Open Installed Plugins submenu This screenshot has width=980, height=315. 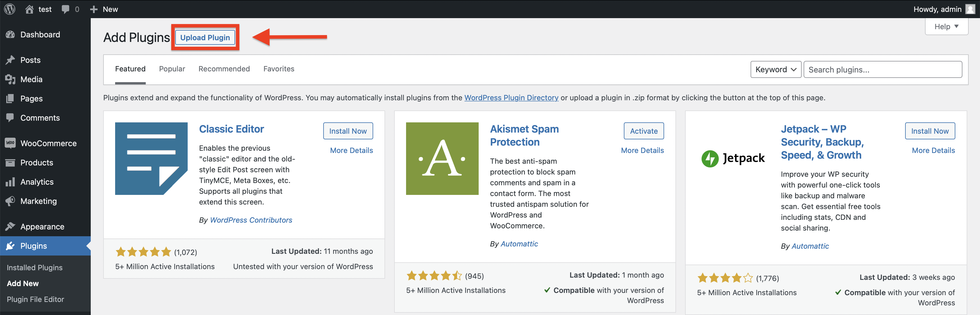tap(35, 267)
